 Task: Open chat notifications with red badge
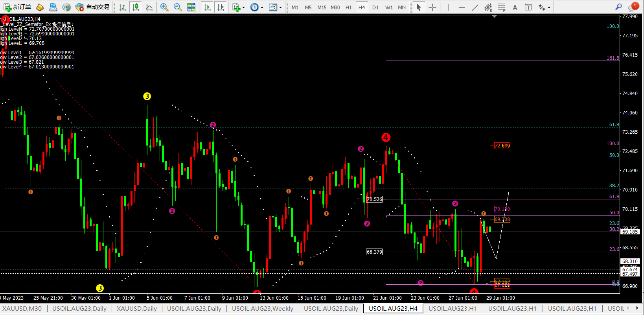click(x=633, y=7)
